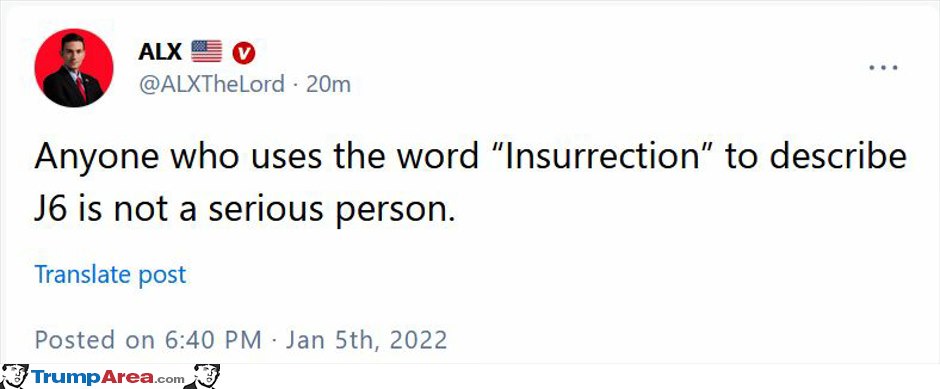Open the ALX profile picture

pos(74,68)
